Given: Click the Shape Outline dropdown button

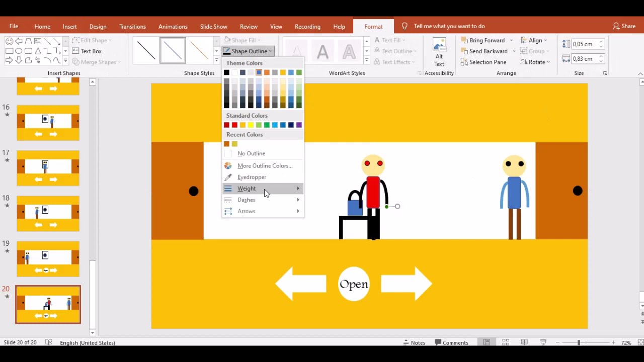Looking at the screenshot, I should [248, 51].
